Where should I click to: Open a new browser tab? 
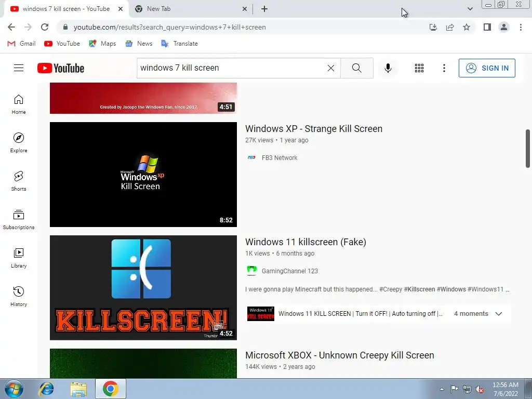point(264,9)
